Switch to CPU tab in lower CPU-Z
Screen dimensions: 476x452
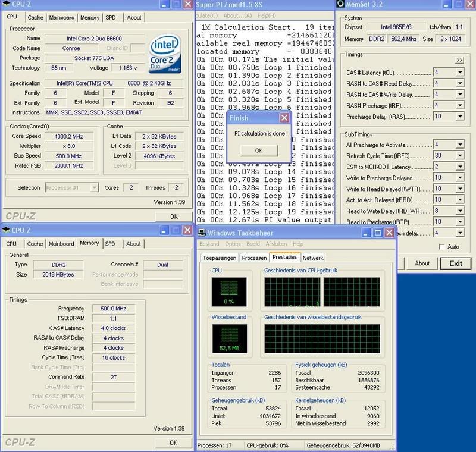click(x=11, y=244)
